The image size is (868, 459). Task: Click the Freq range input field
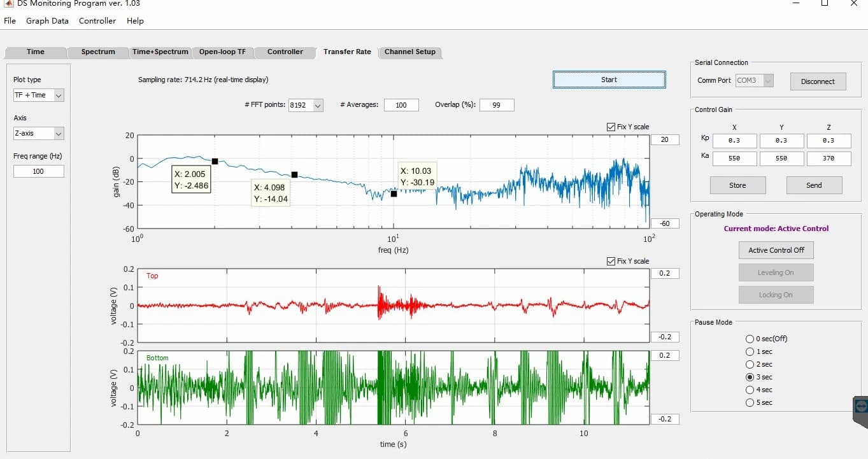pyautogui.click(x=38, y=171)
